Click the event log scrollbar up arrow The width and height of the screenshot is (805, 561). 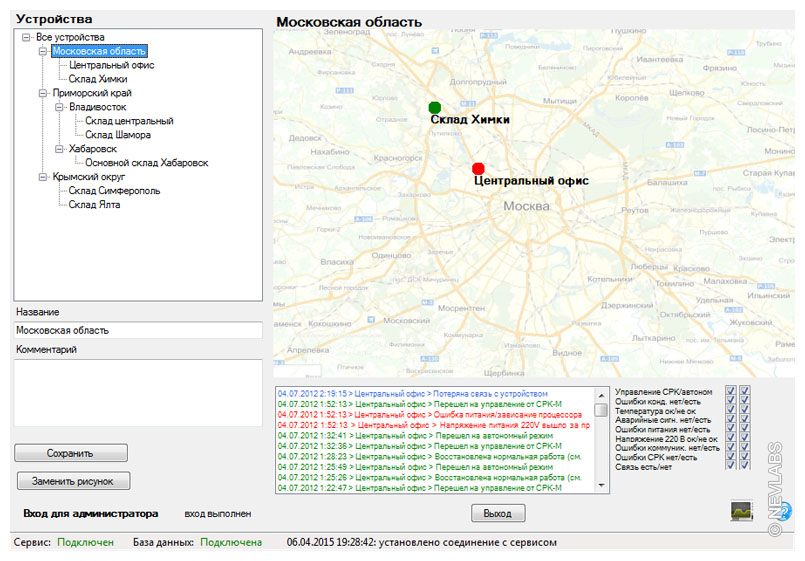click(601, 393)
